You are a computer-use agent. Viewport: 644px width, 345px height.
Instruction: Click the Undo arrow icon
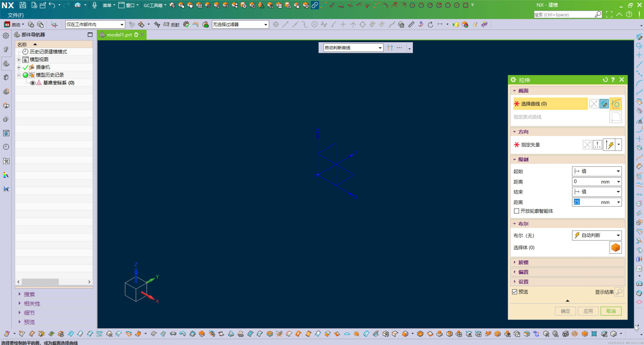[52, 5]
